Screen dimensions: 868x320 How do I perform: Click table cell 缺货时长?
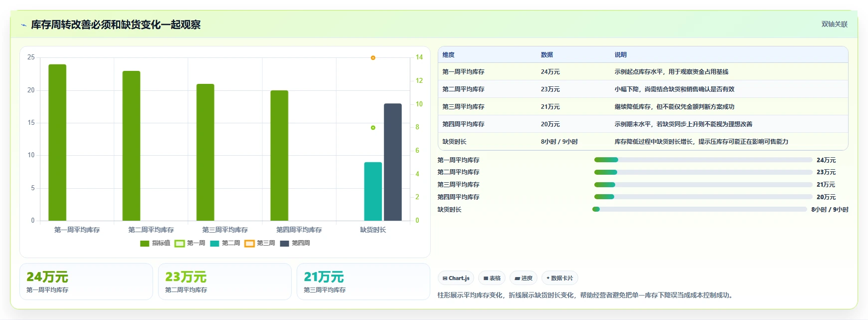point(454,142)
